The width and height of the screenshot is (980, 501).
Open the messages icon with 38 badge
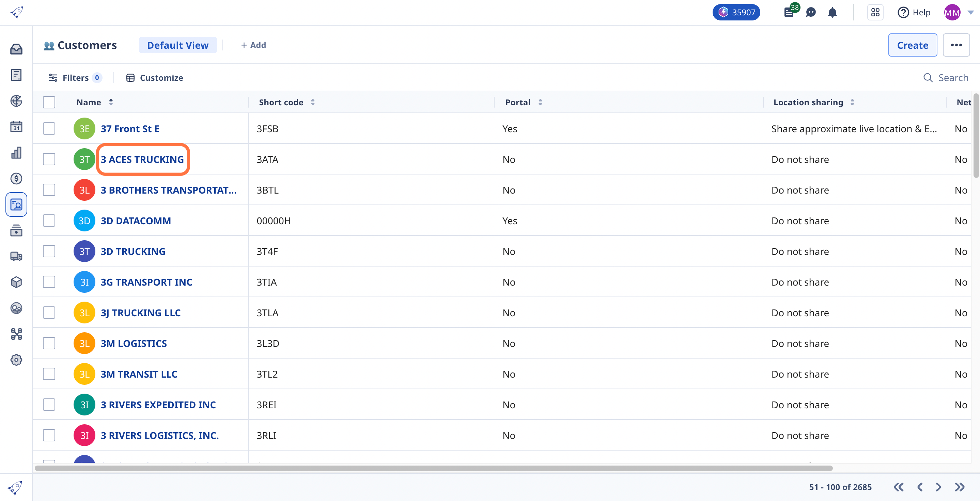(789, 12)
